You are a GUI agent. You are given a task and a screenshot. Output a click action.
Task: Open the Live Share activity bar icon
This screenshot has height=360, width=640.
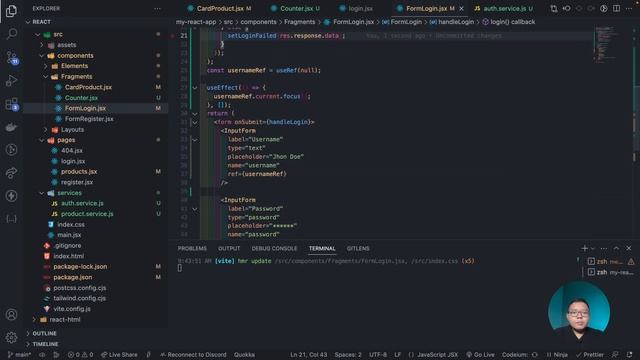tap(11, 173)
